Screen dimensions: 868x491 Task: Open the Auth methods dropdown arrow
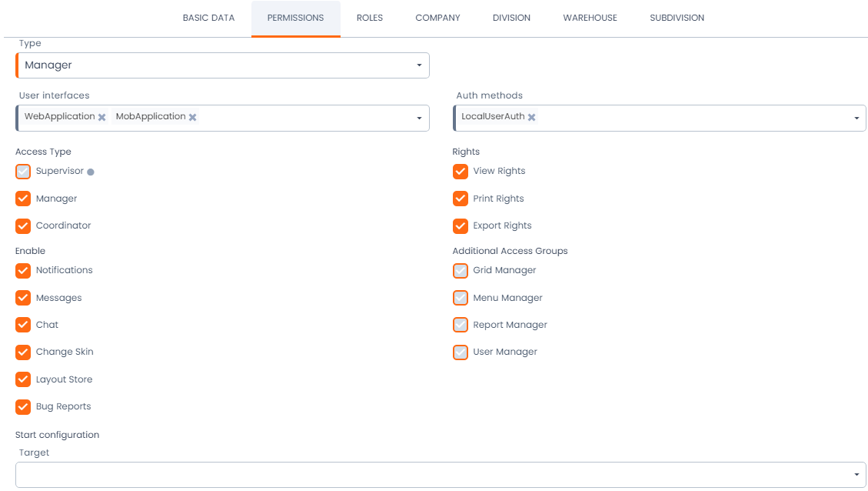pyautogui.click(x=856, y=118)
